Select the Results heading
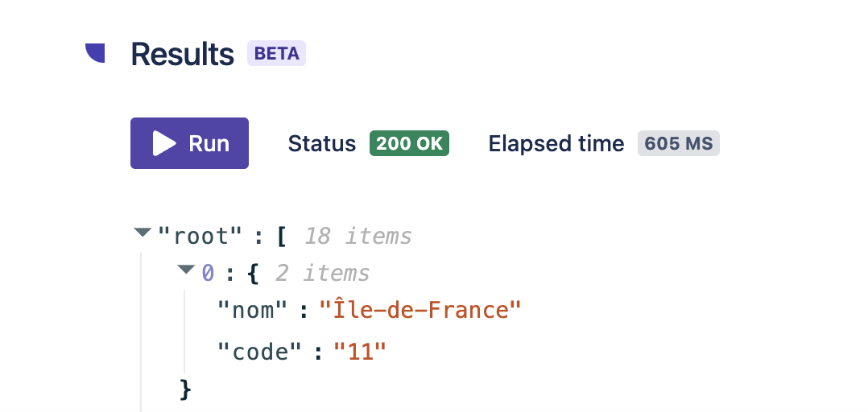Image resolution: width=868 pixels, height=412 pixels. 182,54
